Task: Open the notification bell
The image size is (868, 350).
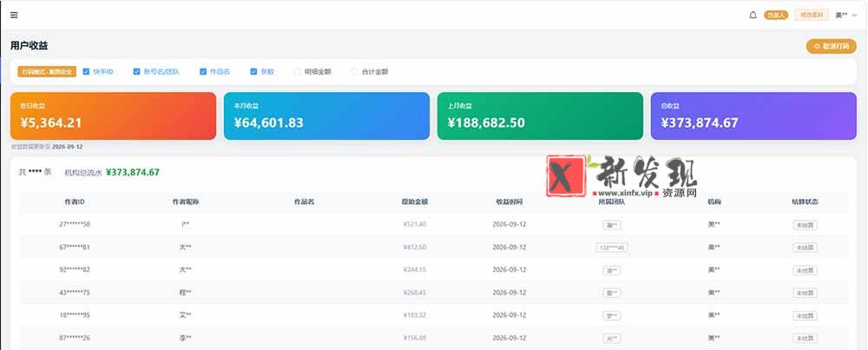Action: point(753,15)
